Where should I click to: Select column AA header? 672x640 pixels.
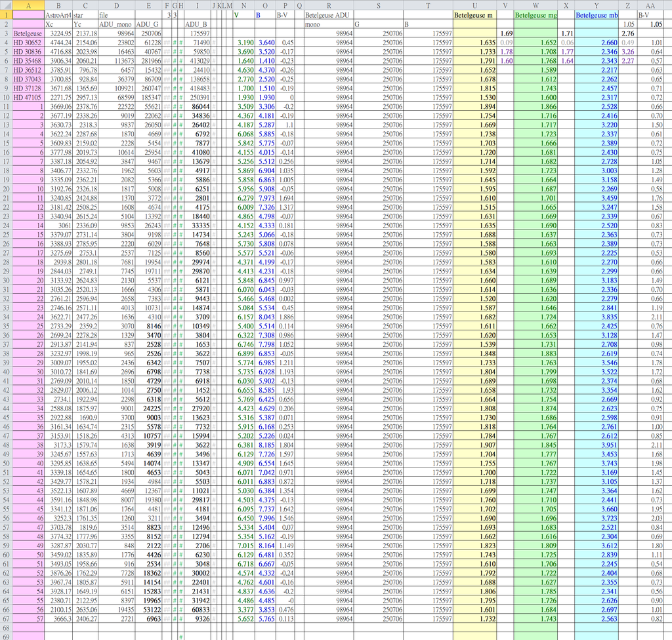coord(650,5)
